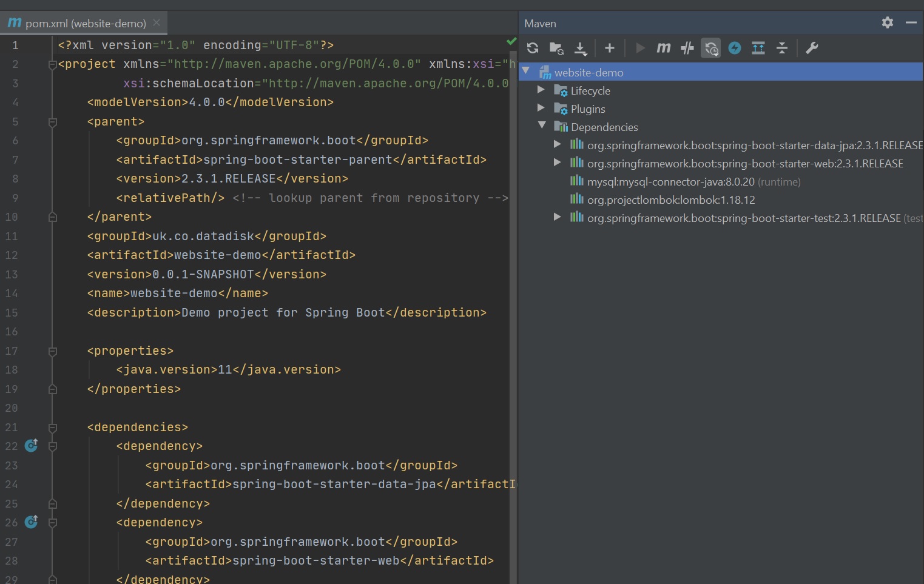This screenshot has height=584, width=924.
Task: Toggle Maven Offline Mode
Action: point(687,48)
